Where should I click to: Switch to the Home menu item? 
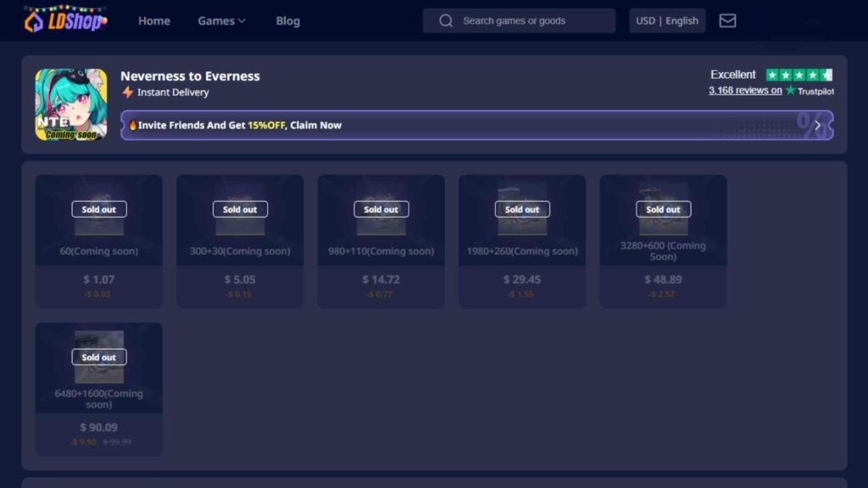pos(153,20)
